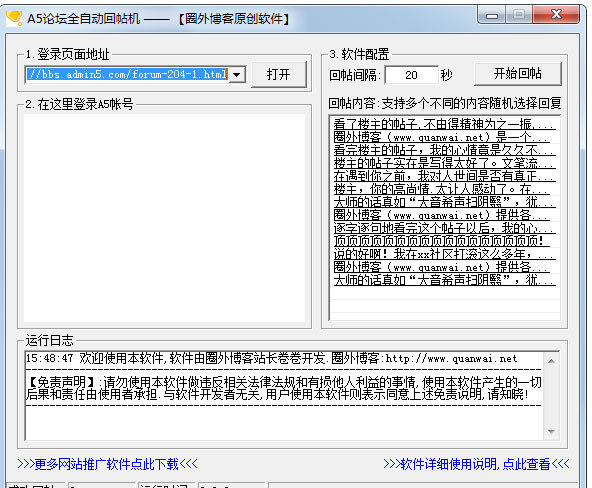The height and width of the screenshot is (488, 592).
Task: Close the auto-reply software window
Action: tap(557, 15)
